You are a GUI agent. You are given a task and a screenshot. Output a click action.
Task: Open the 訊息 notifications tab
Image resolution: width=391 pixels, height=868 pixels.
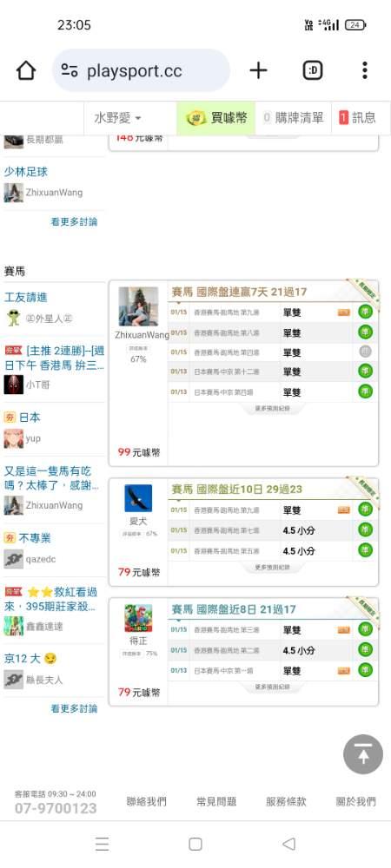[357, 118]
